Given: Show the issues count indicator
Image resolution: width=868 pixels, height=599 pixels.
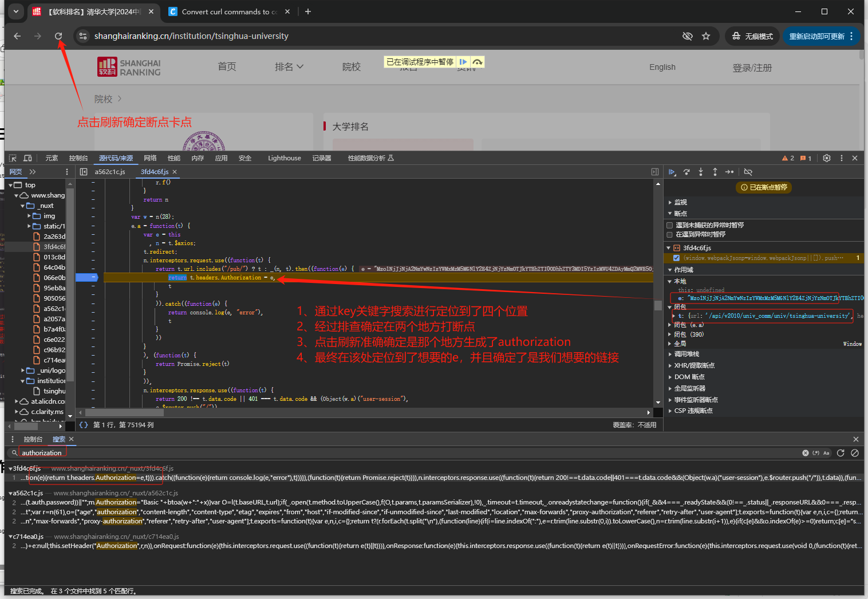Looking at the screenshot, I should (806, 158).
